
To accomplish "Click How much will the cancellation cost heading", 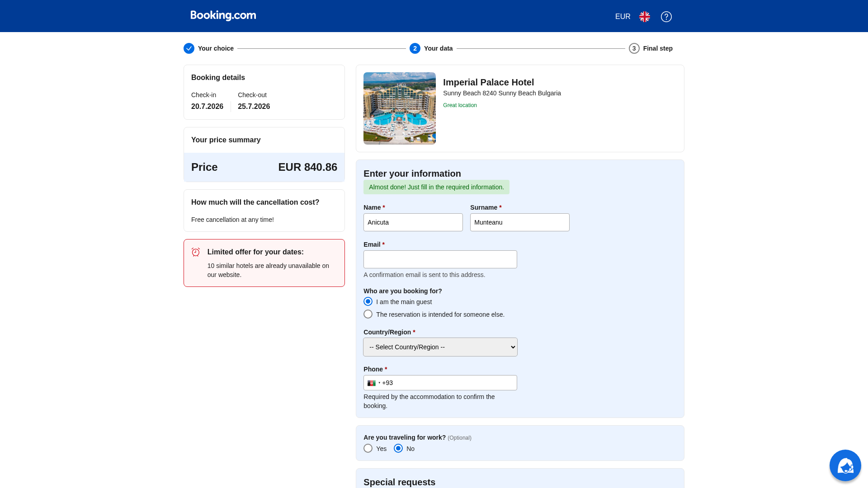I will [x=255, y=202].
